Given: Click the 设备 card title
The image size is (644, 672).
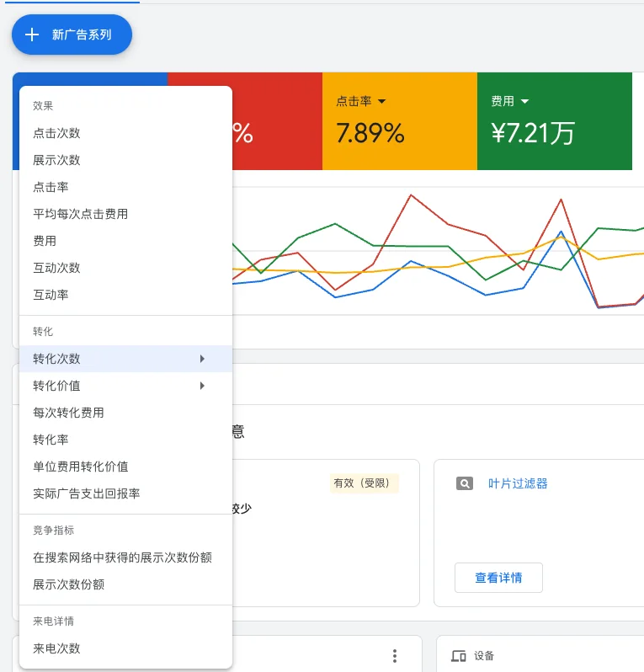Looking at the screenshot, I should 484,656.
